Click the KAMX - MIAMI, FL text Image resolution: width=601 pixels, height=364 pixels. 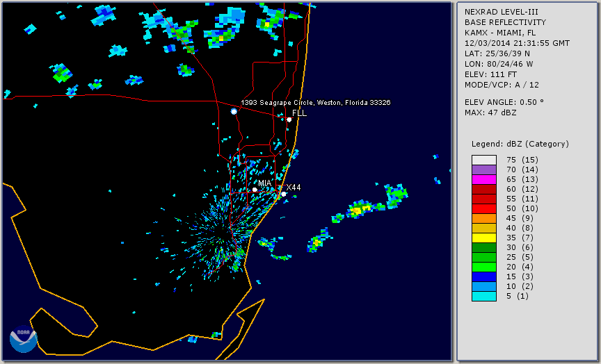coord(500,33)
